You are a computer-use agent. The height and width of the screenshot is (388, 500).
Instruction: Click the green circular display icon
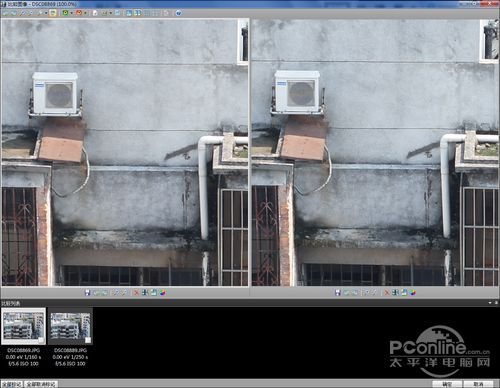click(x=65, y=13)
